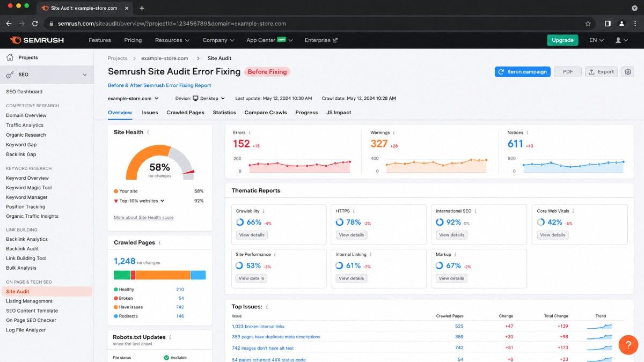
Task: Click the HTTPS progress ring icon
Action: (x=340, y=222)
